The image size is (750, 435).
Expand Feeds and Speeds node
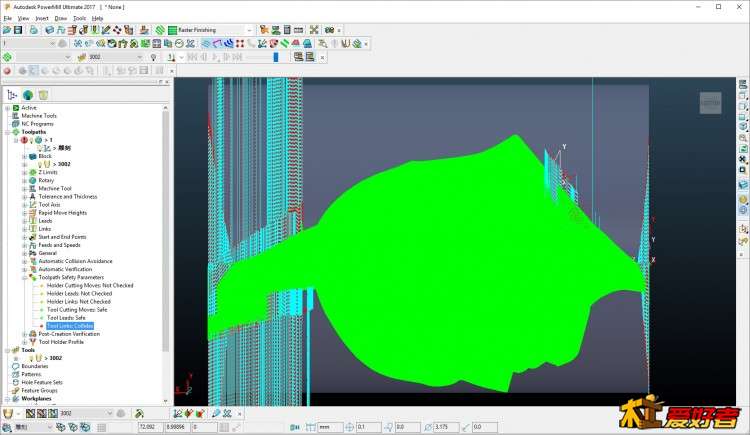coord(24,245)
